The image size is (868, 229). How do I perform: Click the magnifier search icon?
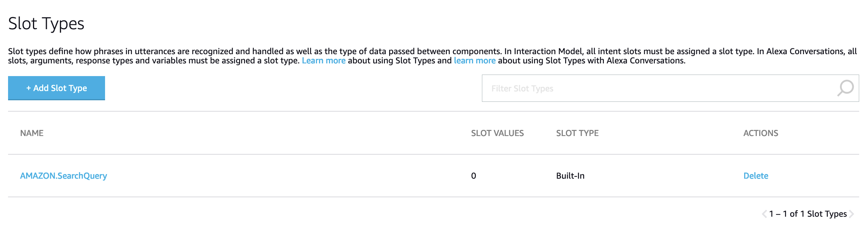coord(845,88)
